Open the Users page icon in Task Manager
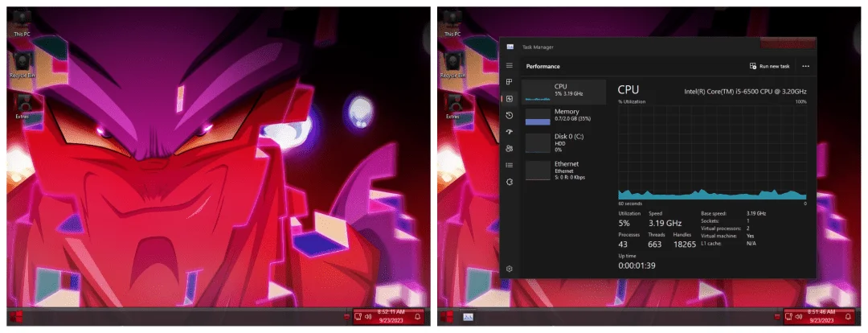 click(x=510, y=149)
